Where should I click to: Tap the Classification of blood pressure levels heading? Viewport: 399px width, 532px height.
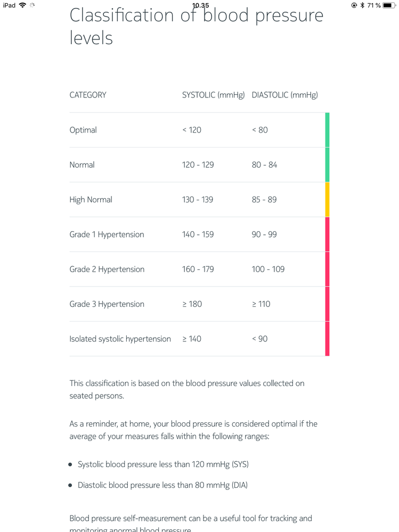[197, 27]
